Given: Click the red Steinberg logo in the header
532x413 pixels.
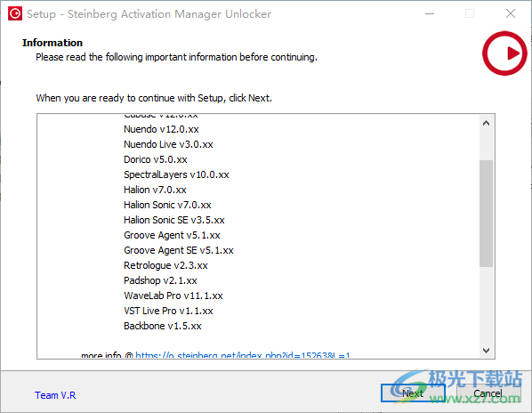Looking at the screenshot, I should (504, 53).
